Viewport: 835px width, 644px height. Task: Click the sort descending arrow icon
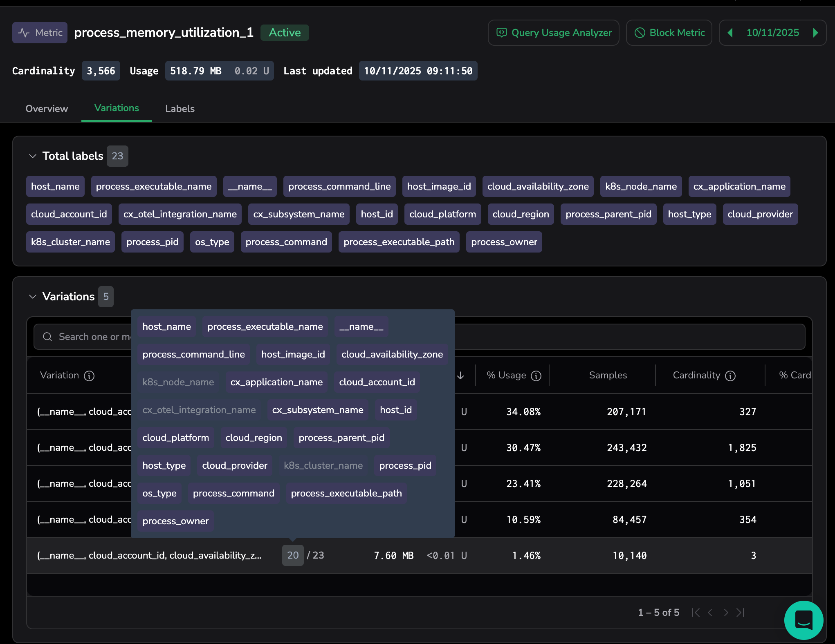click(x=460, y=376)
